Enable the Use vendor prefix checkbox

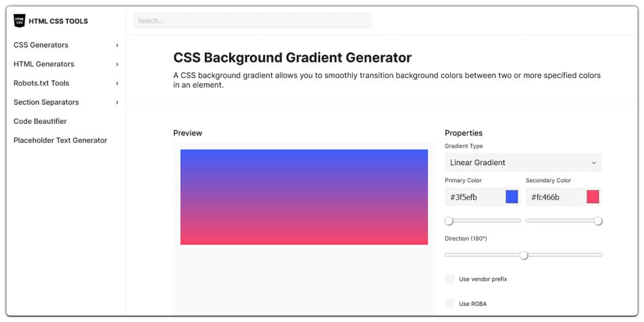coord(450,279)
